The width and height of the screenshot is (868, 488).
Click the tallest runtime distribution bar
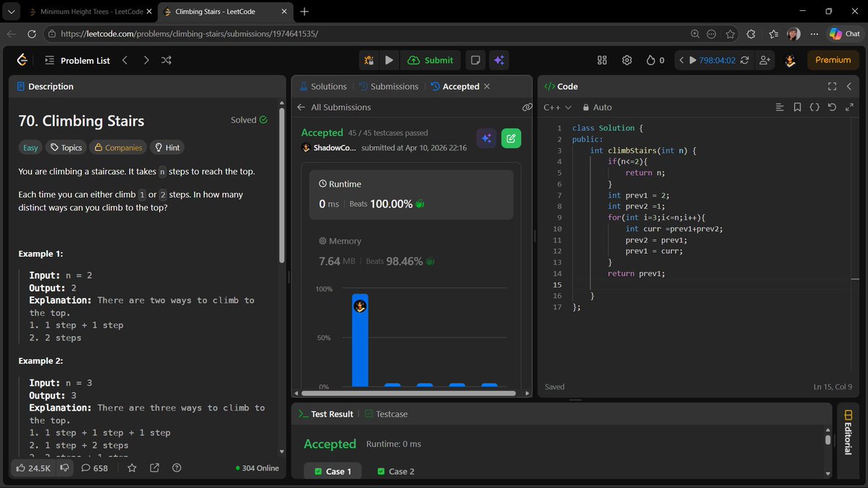coord(359,340)
